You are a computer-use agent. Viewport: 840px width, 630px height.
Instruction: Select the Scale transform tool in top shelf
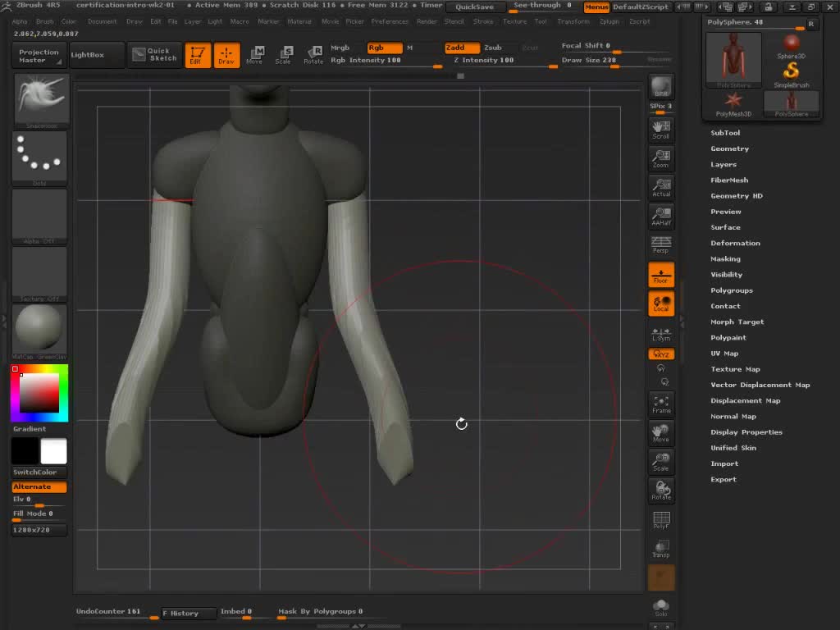[283, 55]
